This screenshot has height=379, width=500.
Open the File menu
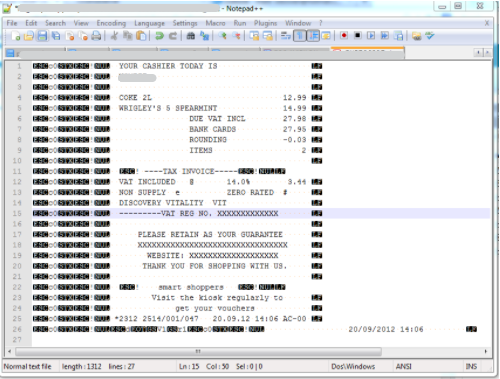[x=12, y=23]
